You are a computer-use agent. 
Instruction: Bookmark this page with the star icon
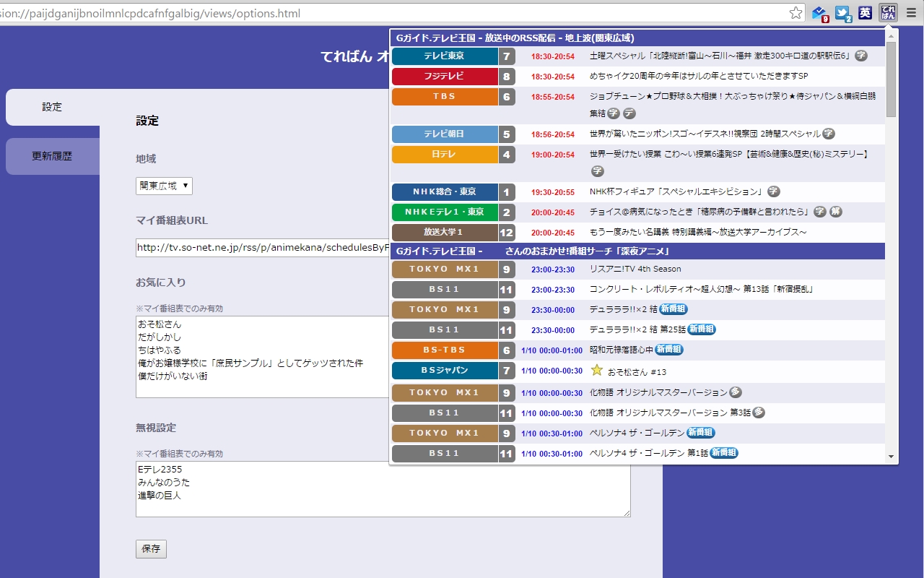[x=796, y=13]
